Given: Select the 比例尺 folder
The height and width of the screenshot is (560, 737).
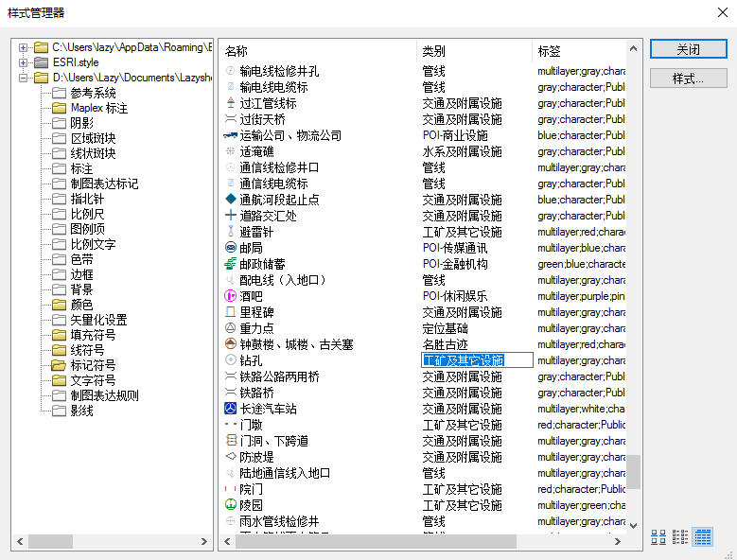Looking at the screenshot, I should tap(87, 214).
